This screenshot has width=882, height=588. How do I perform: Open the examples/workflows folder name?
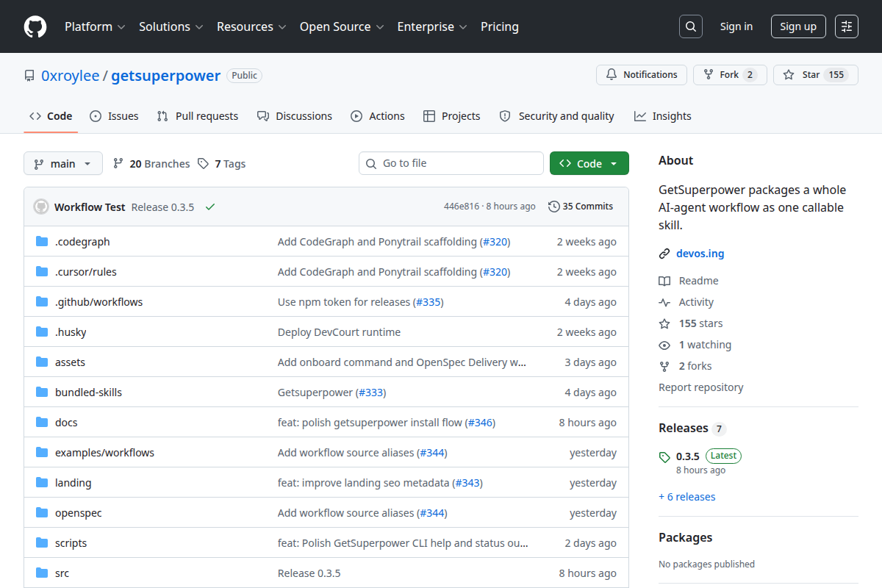[x=104, y=453]
